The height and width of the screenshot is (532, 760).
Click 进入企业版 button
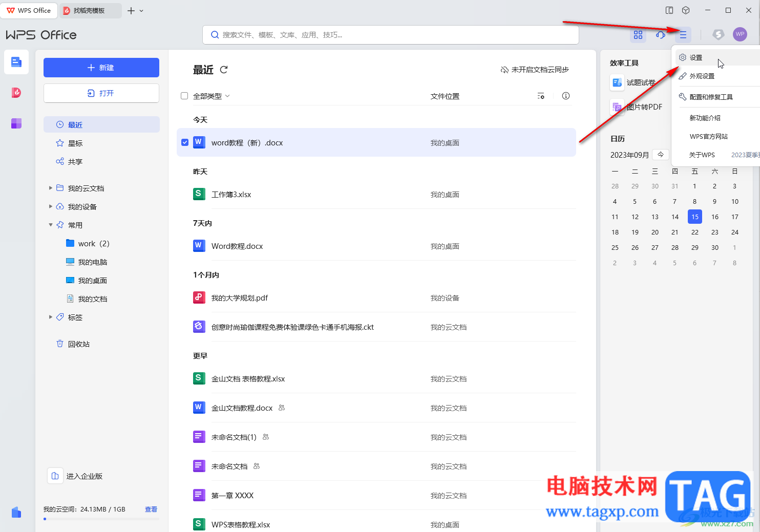pyautogui.click(x=75, y=476)
